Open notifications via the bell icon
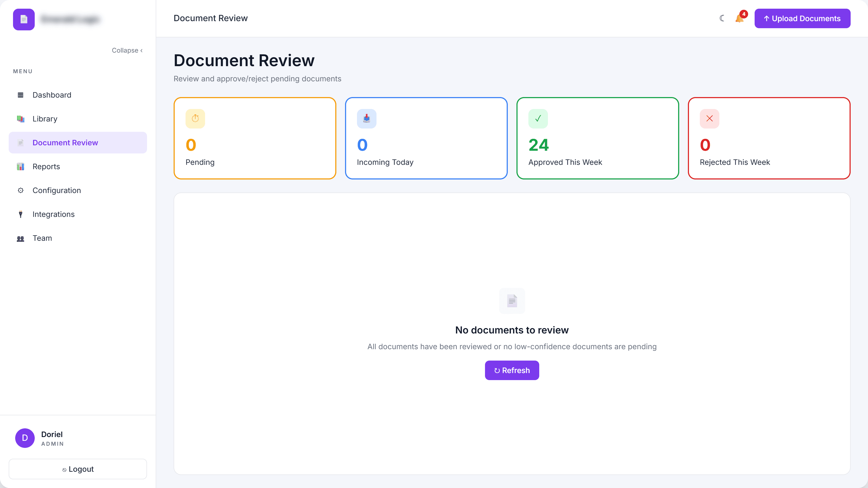The image size is (868, 488). pyautogui.click(x=740, y=18)
